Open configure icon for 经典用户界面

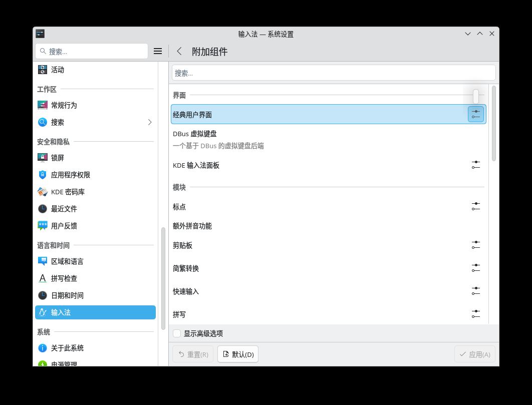(x=475, y=114)
